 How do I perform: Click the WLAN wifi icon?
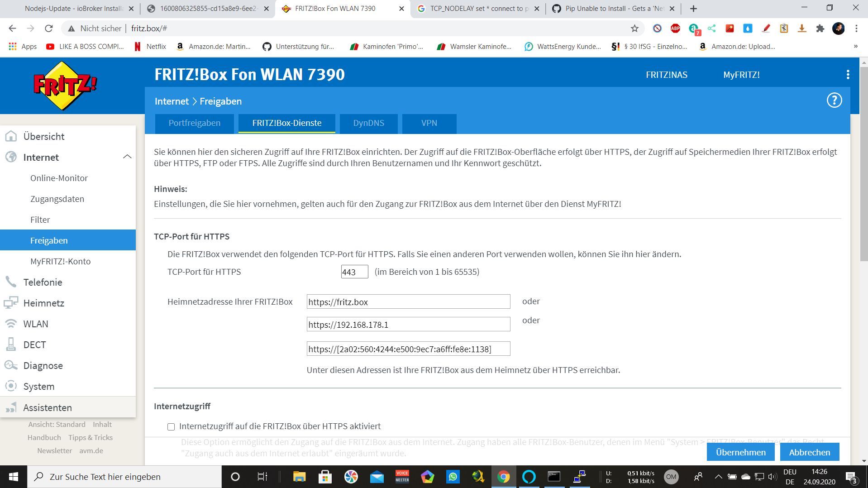(x=11, y=324)
